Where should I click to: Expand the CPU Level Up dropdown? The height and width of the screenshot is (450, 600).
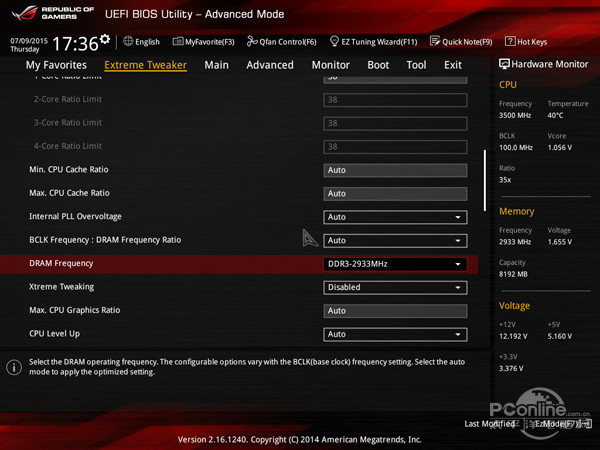(395, 334)
